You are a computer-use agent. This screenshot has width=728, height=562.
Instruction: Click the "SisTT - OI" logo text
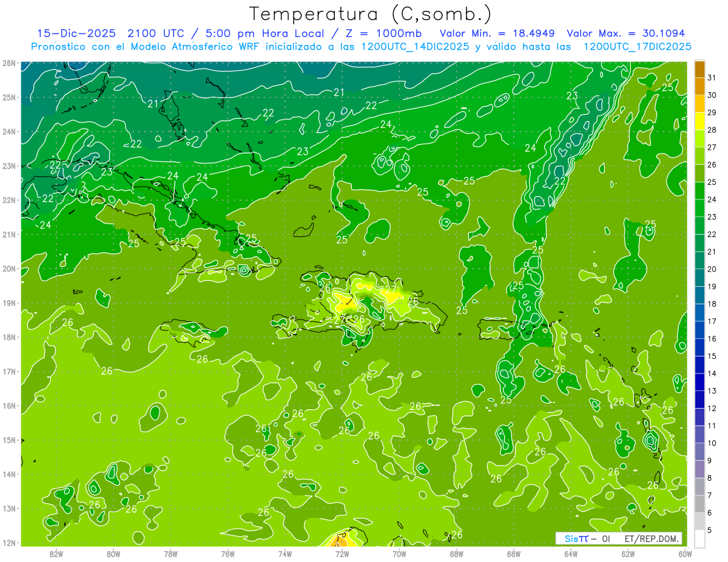pos(586,538)
